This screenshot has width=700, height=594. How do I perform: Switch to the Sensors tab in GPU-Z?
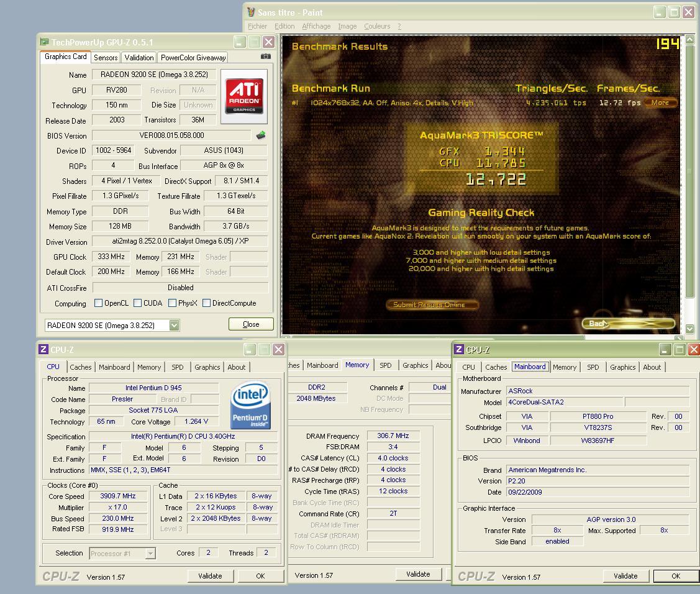coord(106,58)
